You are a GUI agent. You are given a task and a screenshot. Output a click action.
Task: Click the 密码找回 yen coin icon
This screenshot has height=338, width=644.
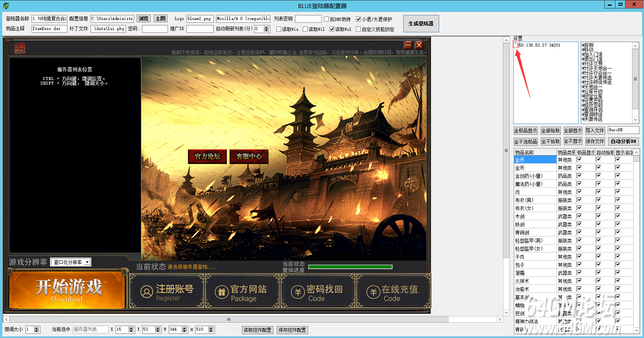point(298,292)
